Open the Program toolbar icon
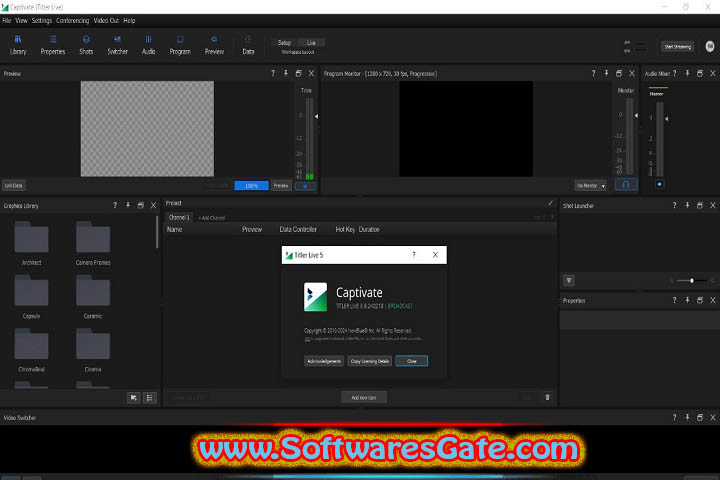 point(180,45)
